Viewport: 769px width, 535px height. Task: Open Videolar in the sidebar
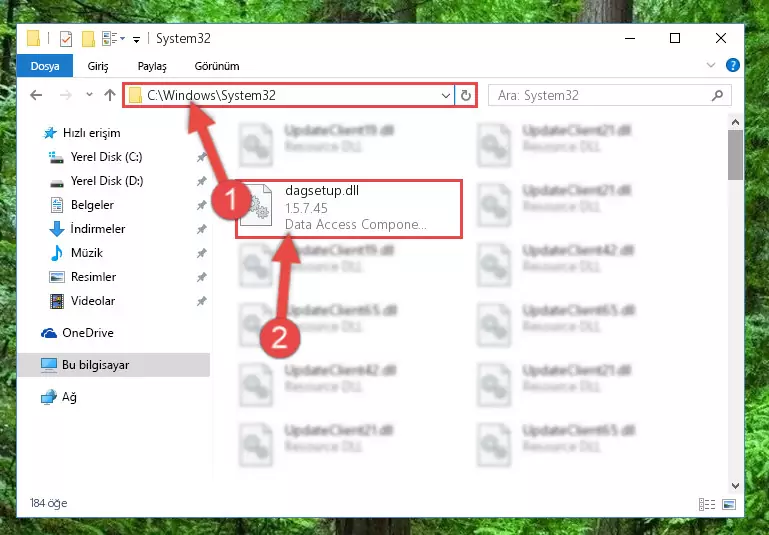[93, 301]
